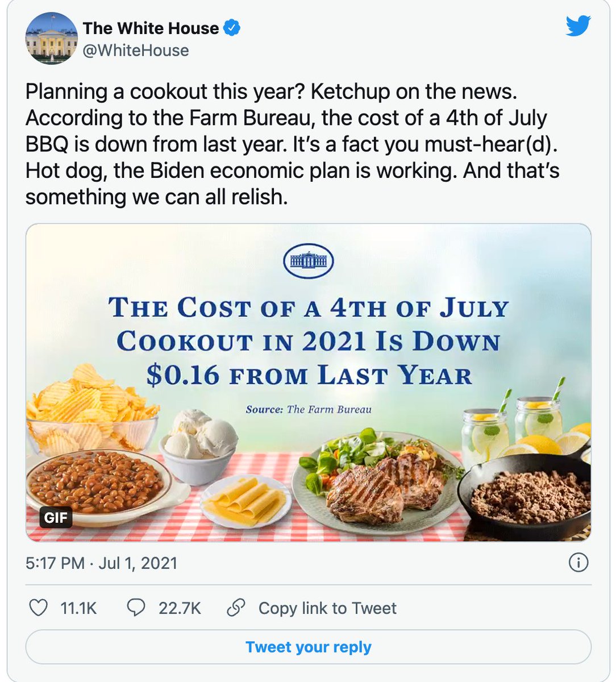Click the 22.7K replies count

click(180, 608)
